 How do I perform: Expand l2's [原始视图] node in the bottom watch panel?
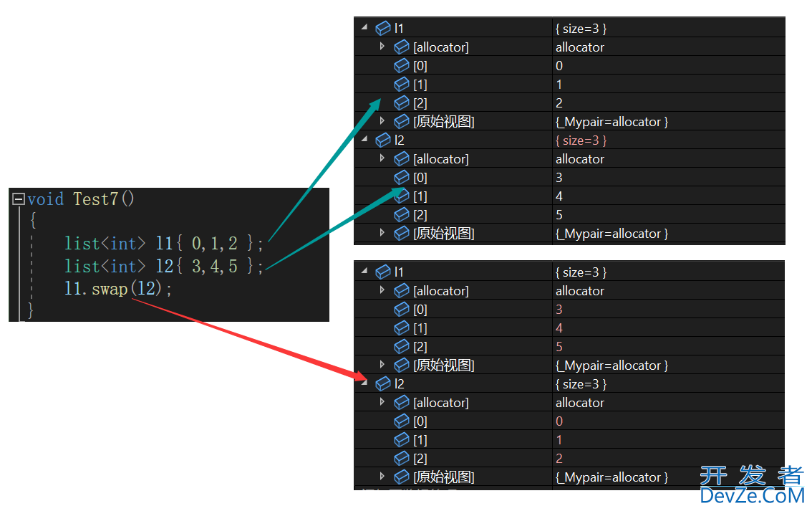pos(382,477)
